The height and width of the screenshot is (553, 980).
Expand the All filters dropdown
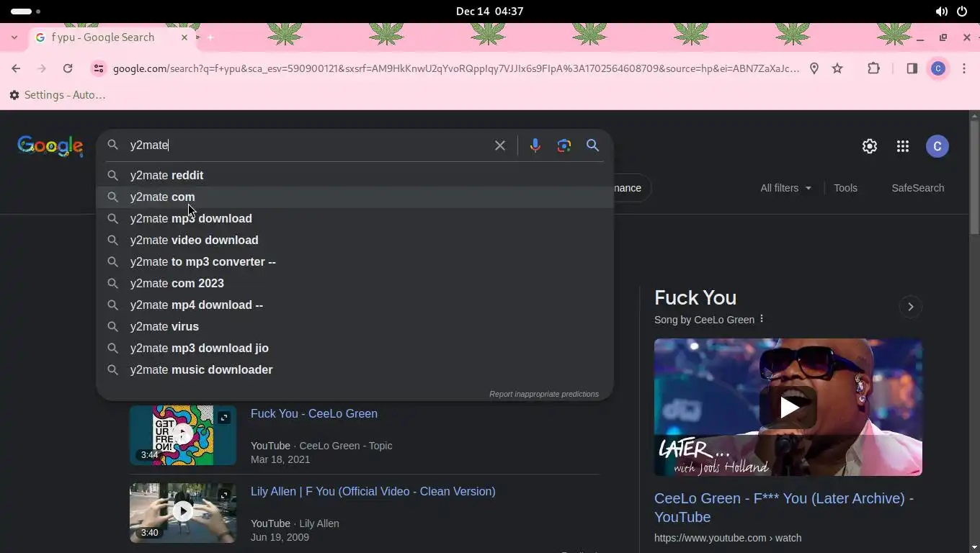coord(785,188)
